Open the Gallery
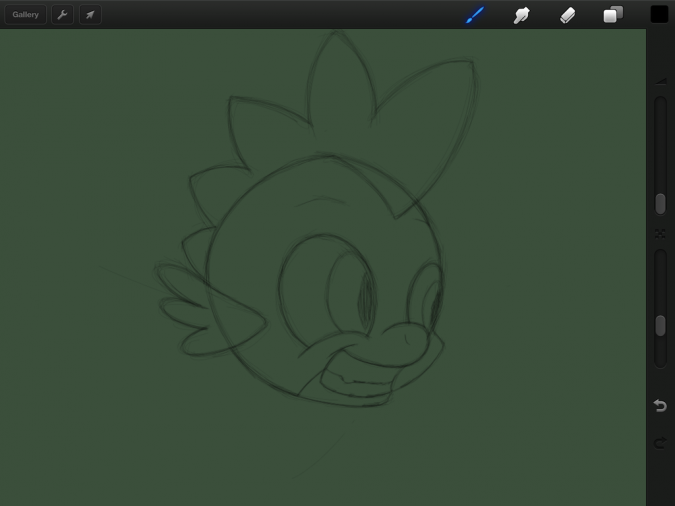The height and width of the screenshot is (506, 675). 25,15
